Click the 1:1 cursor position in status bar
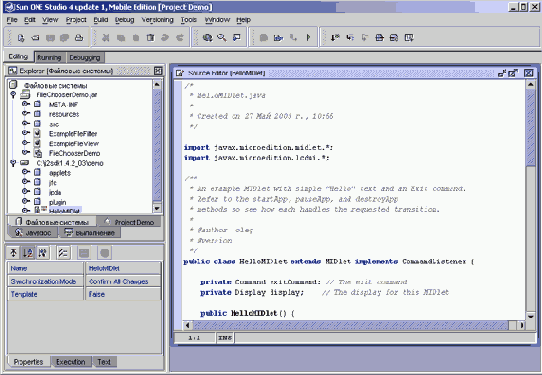Viewport: 542px width, 375px height. click(194, 338)
